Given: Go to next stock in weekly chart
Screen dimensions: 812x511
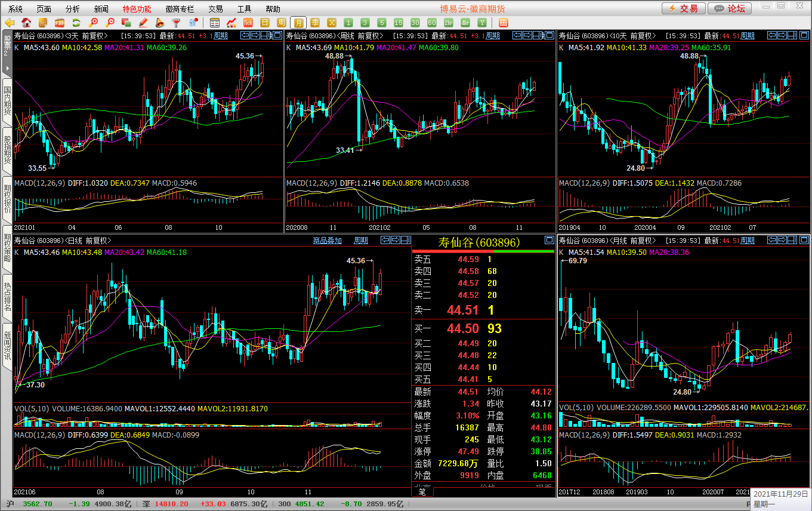Looking at the screenshot, I should pyautogui.click(x=527, y=35).
